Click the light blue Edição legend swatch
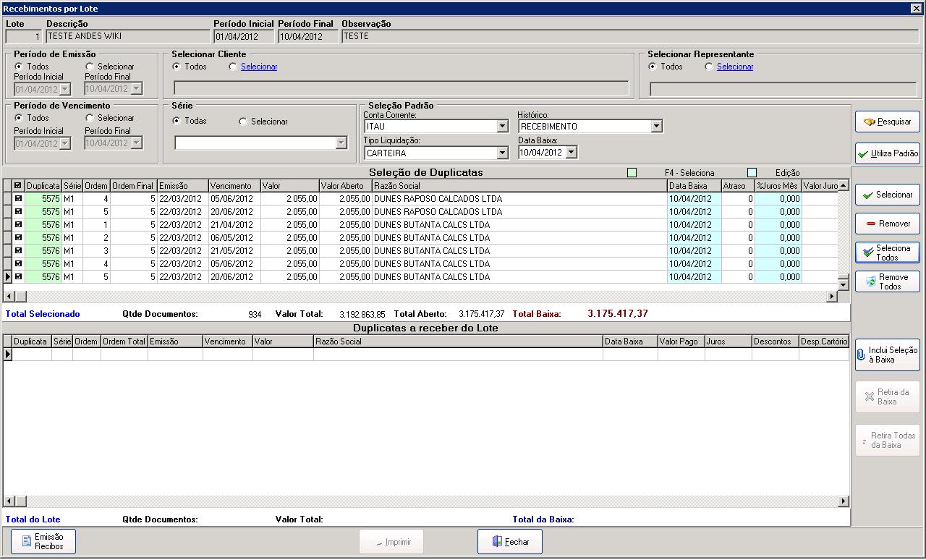926x560 pixels. point(752,173)
